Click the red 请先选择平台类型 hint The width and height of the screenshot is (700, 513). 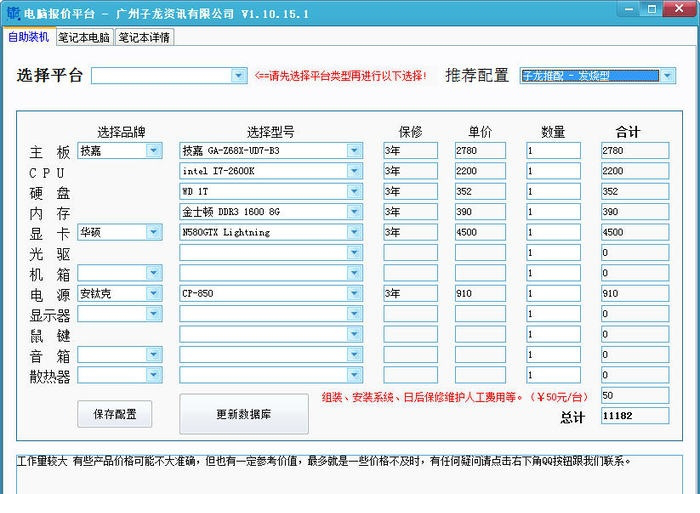point(341,76)
